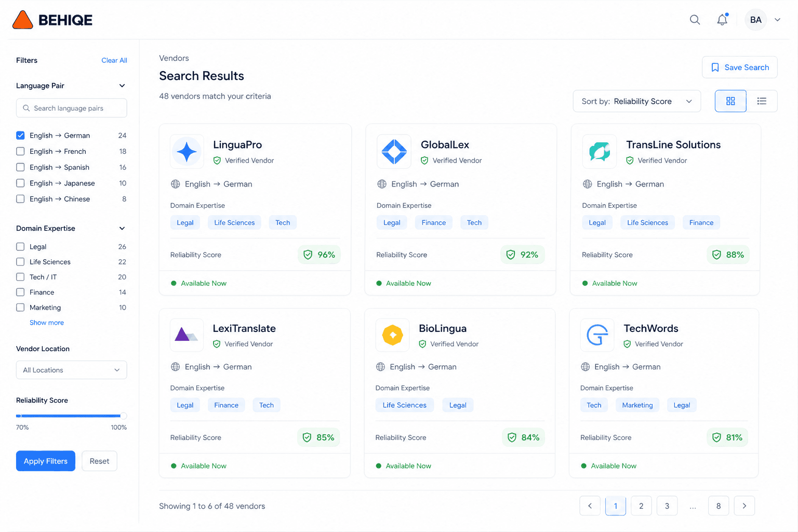Go to page 3

tap(667, 506)
